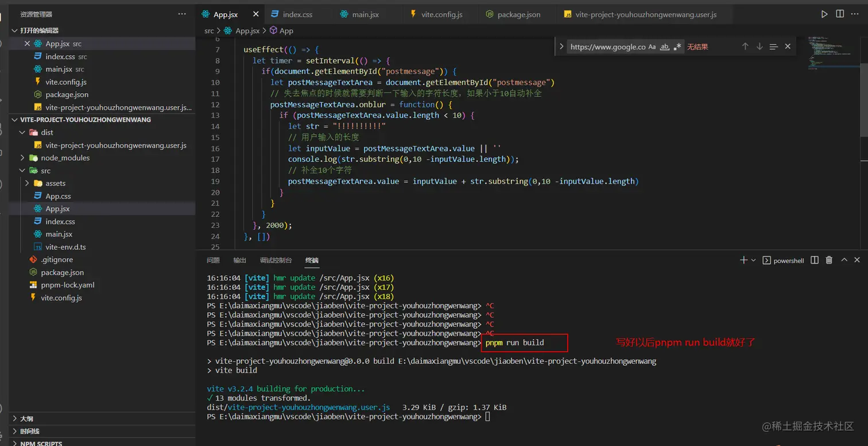
Task: Enable regular expression search option
Action: click(x=677, y=47)
